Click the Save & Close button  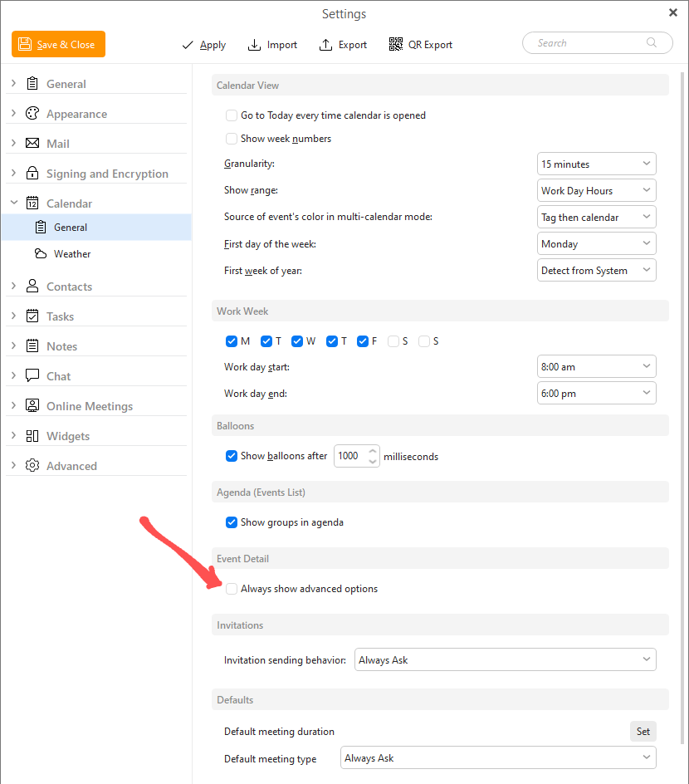tap(58, 44)
